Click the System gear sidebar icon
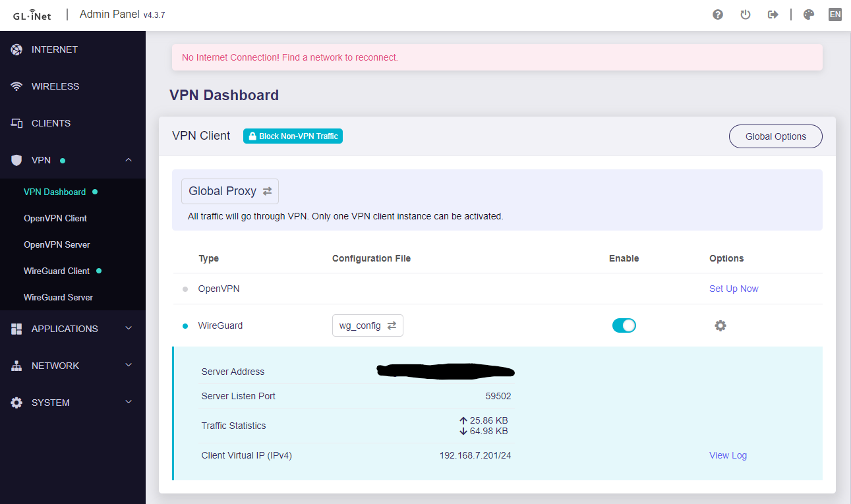Screen dimensions: 851x504 [16, 403]
